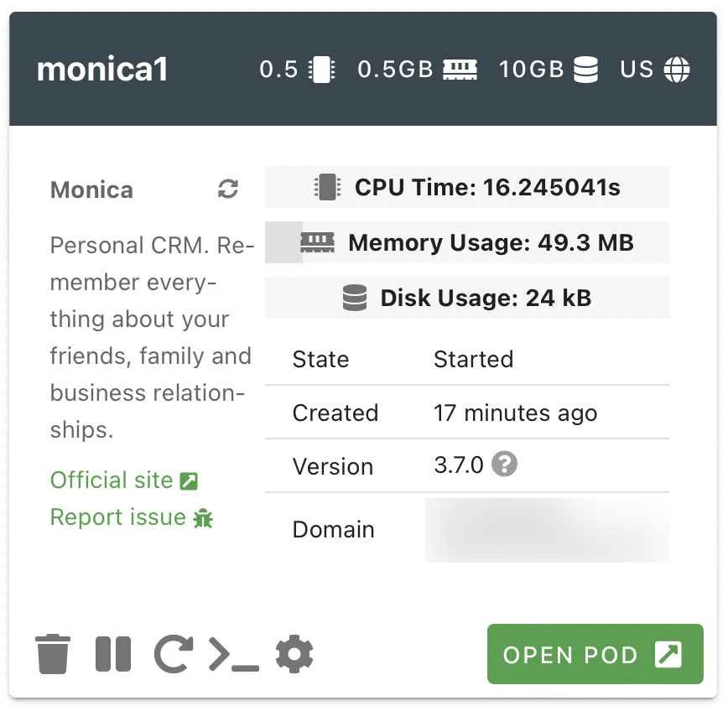Click the blurred Domain value

pos(547,530)
